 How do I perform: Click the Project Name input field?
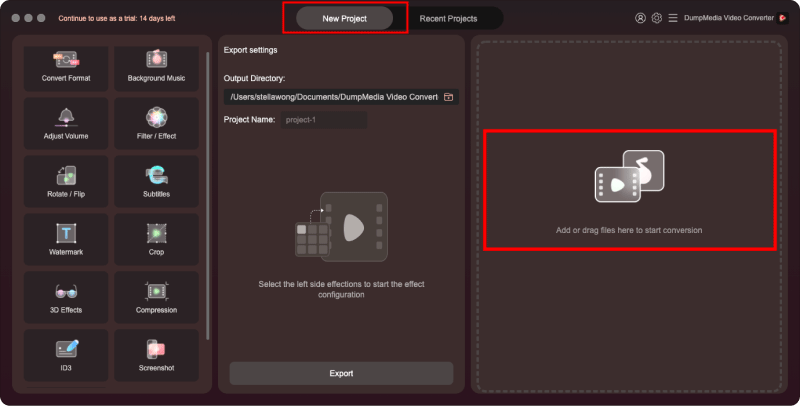pos(323,120)
